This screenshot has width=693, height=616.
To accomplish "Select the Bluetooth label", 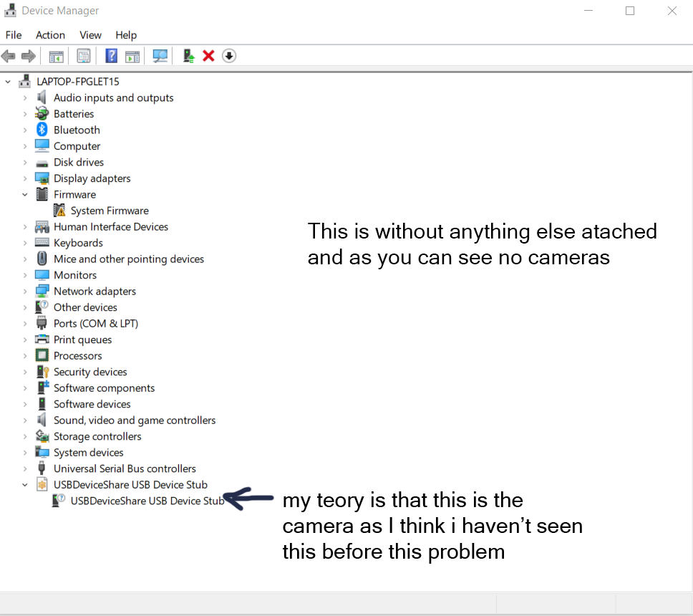I will tap(77, 130).
